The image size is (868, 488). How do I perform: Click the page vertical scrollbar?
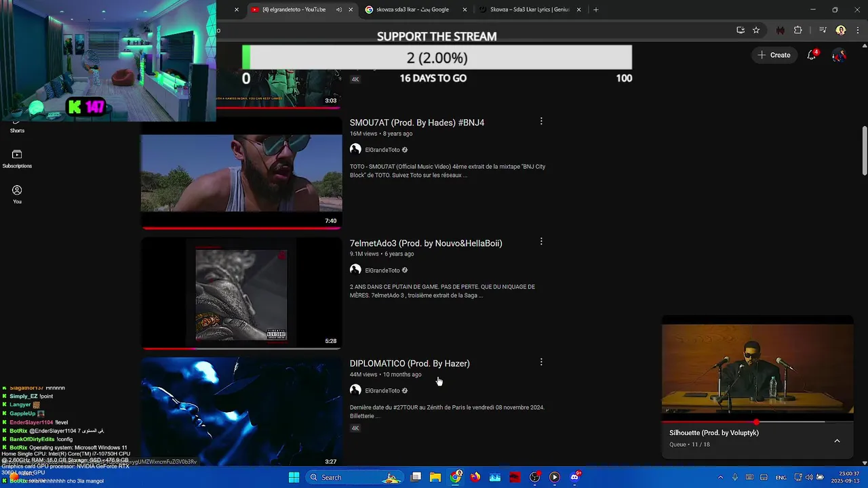[x=864, y=150]
